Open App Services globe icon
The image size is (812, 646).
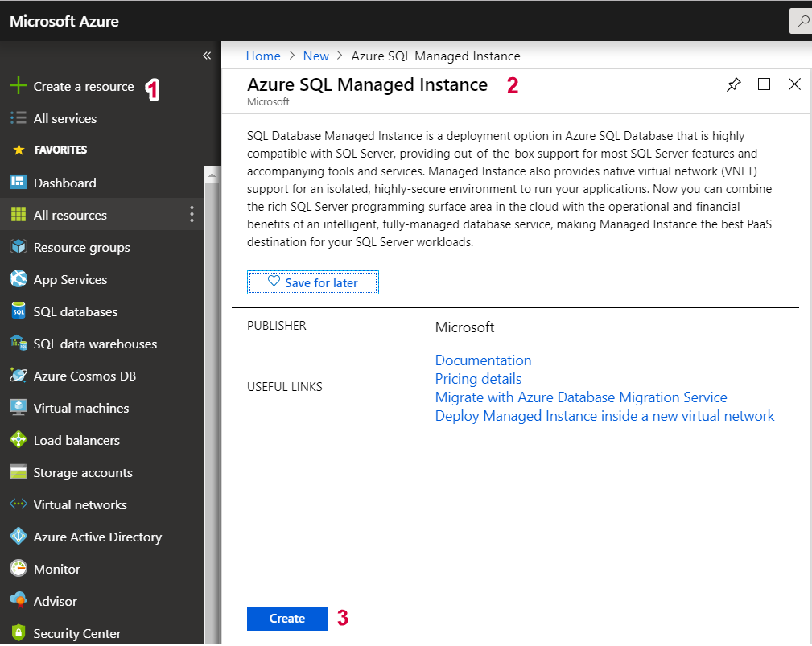[x=19, y=279]
